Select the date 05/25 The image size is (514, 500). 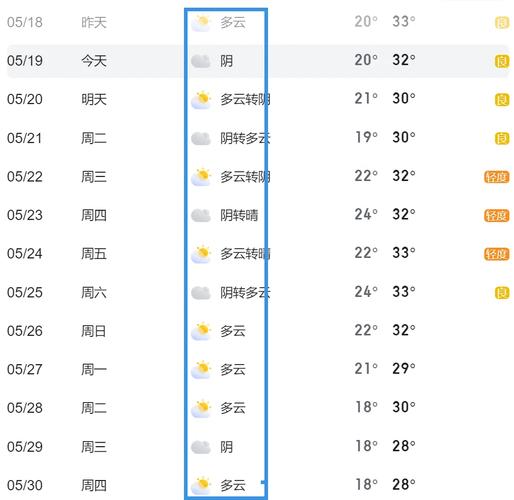tap(25, 292)
